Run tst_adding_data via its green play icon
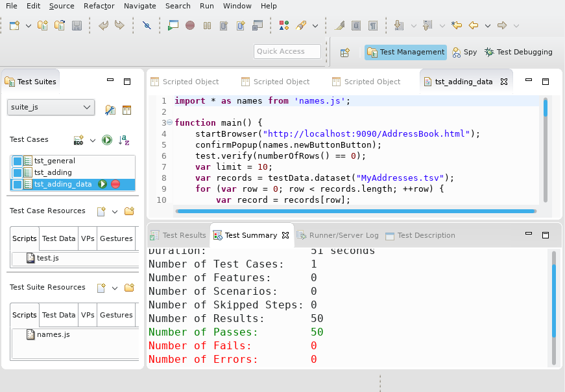The width and height of the screenshot is (565, 392). tap(102, 184)
